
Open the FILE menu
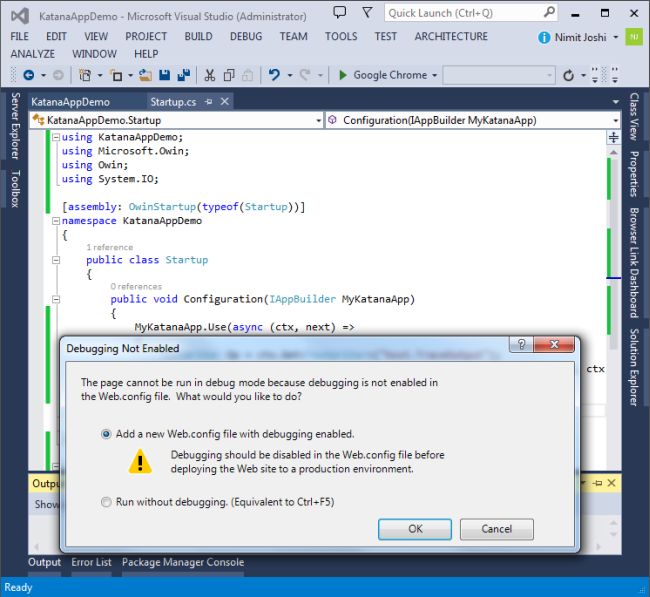pos(19,36)
